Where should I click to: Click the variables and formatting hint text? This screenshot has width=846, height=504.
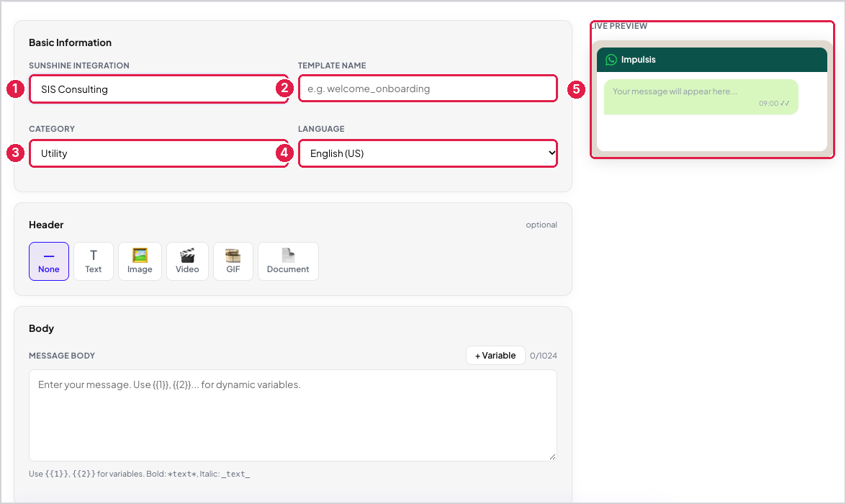click(139, 474)
